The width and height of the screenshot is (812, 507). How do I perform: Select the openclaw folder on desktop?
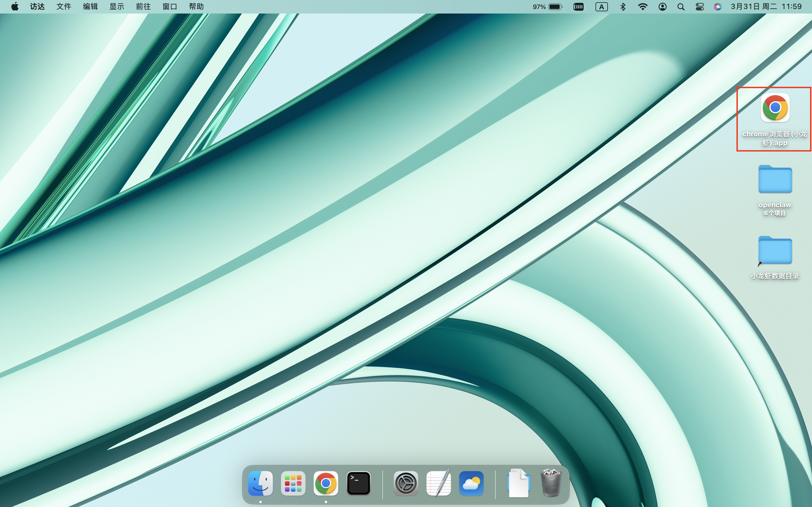tap(775, 179)
